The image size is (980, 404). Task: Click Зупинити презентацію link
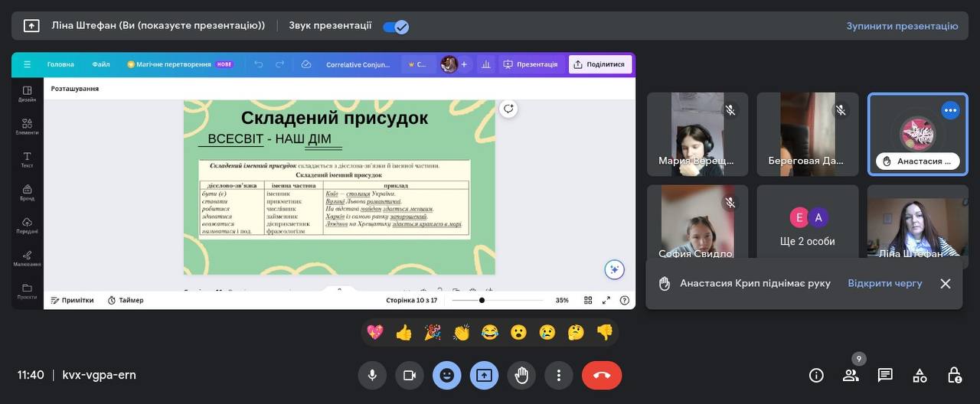[x=902, y=26]
